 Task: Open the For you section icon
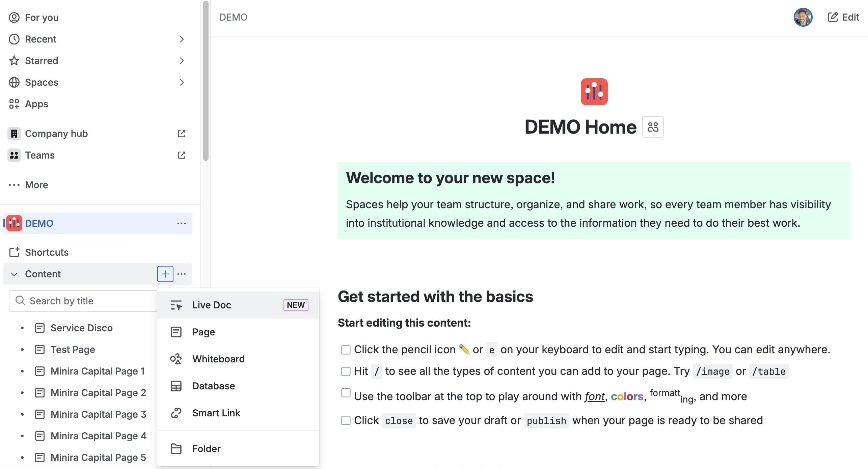[x=14, y=18]
